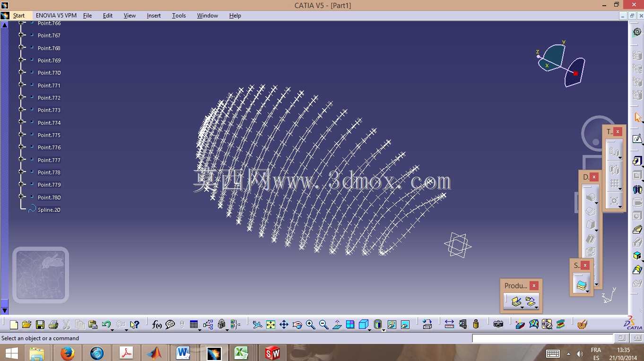Viewport: 644px width, 361px height.
Task: Click the tree scrollbar up arrow
Action: click(x=5, y=25)
